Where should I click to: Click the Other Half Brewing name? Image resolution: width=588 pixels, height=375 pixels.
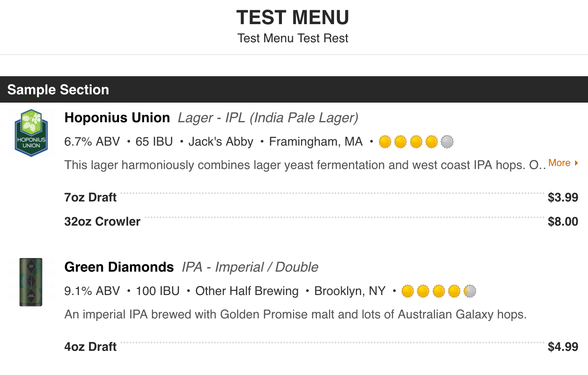[247, 291]
